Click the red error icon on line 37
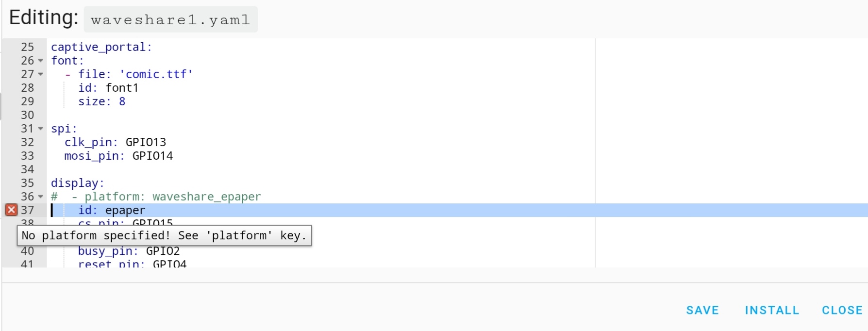868x331 pixels. click(11, 210)
